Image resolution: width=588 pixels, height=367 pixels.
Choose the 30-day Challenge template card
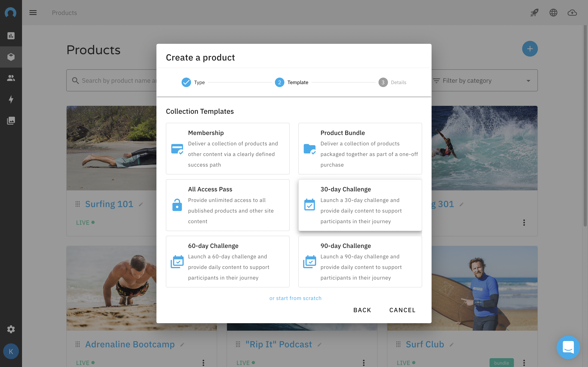tap(360, 205)
